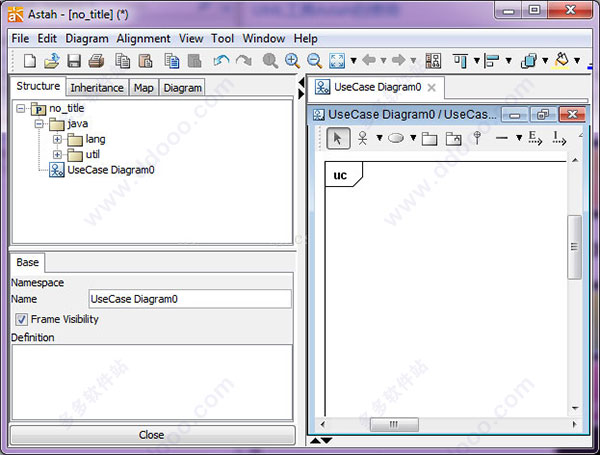The image size is (600, 455).
Task: Open the fill color dropdown arrow
Action: [x=577, y=60]
